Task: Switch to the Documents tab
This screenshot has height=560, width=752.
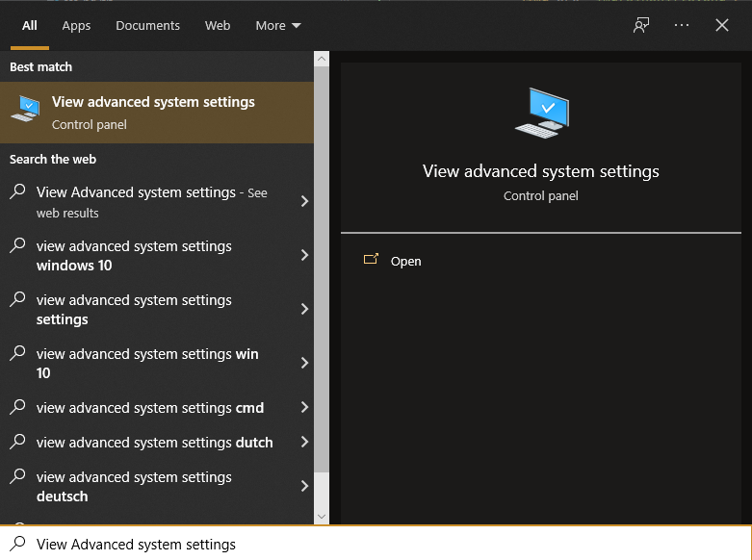Action: coord(147,26)
